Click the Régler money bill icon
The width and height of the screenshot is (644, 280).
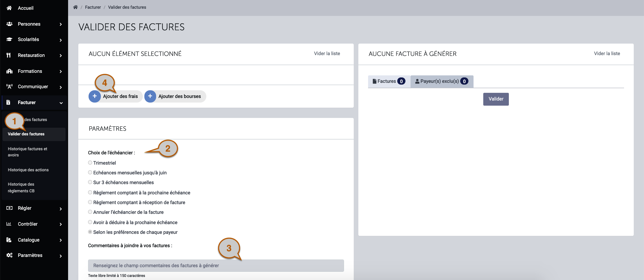click(9, 208)
